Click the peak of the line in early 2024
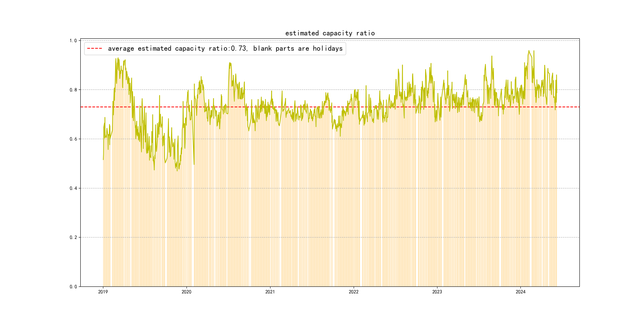This screenshot has height=322, width=644. (x=529, y=50)
